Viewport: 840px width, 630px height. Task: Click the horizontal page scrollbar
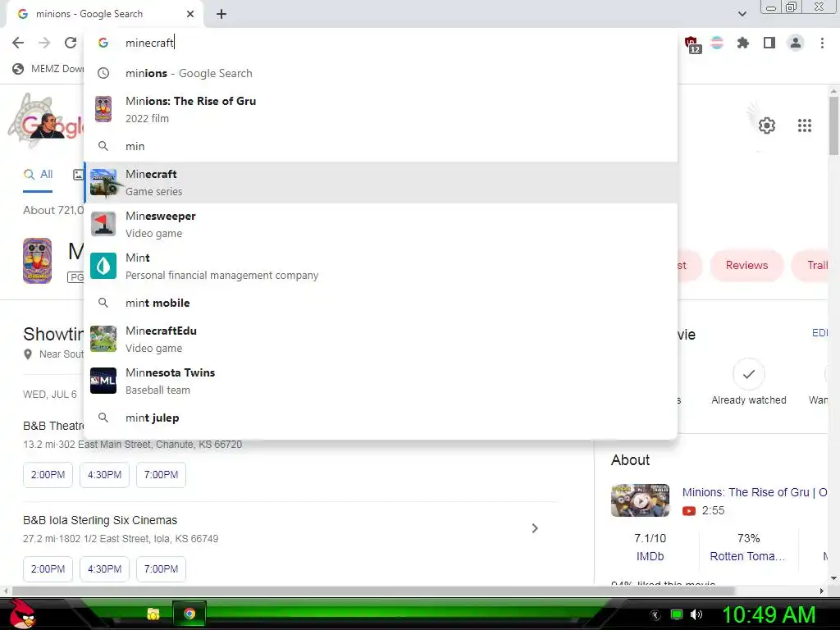(x=374, y=591)
